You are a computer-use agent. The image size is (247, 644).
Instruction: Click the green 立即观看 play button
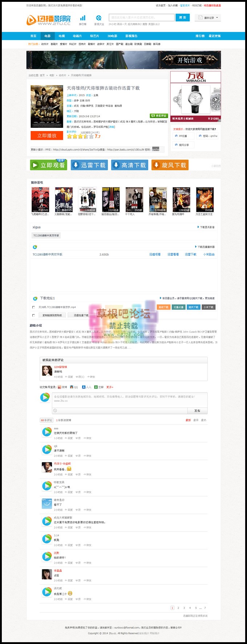click(x=48, y=165)
